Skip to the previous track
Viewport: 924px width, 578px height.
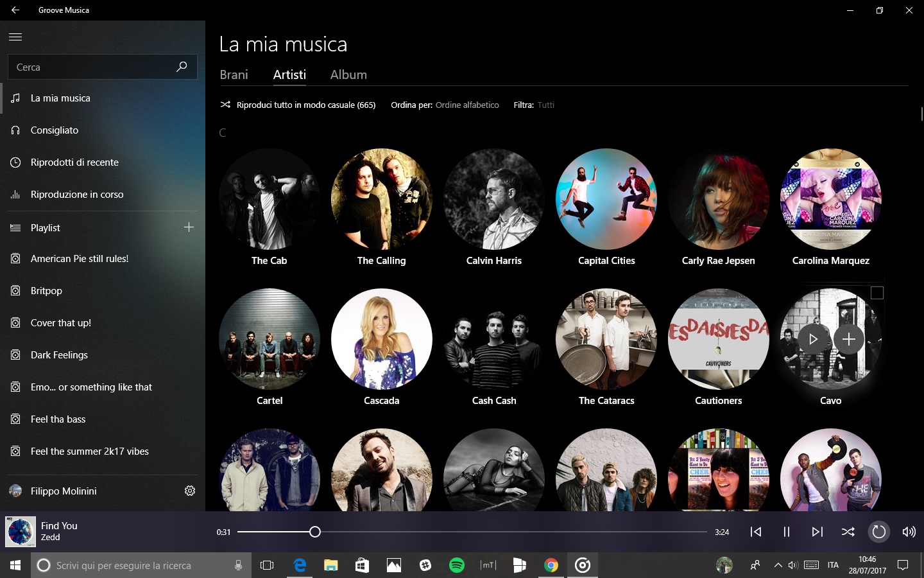click(756, 532)
